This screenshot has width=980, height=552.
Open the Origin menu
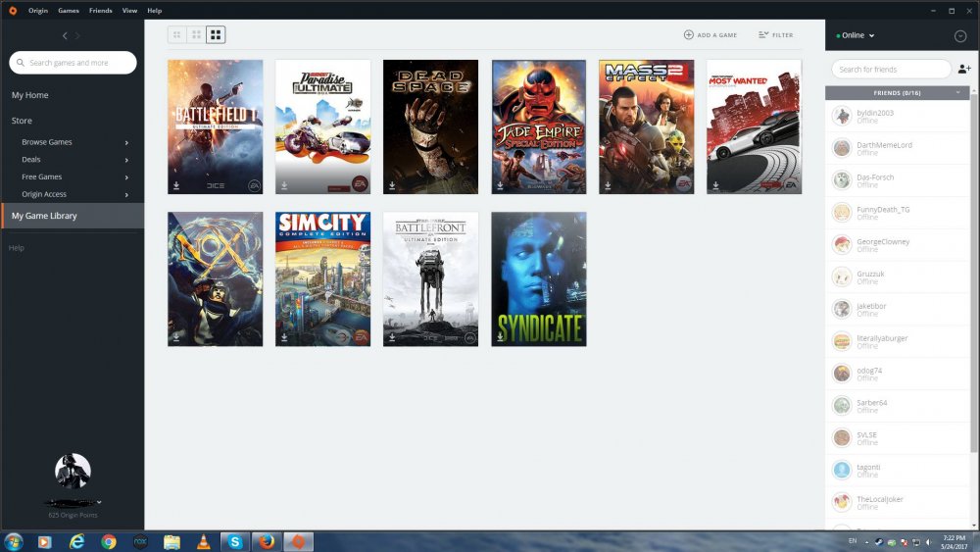[x=38, y=11]
